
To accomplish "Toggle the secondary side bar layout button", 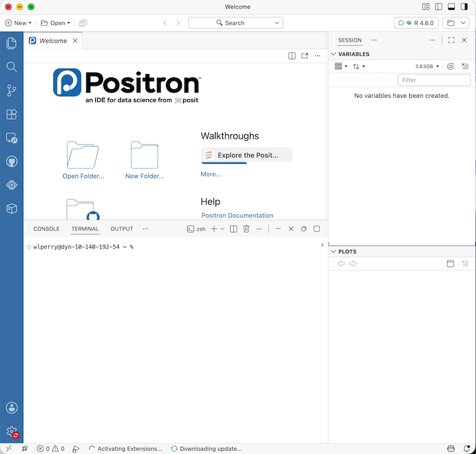I will coord(464,7).
